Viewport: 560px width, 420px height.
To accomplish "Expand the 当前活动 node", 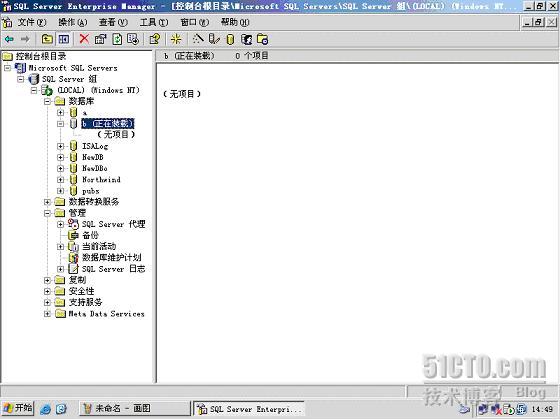I will click(61, 246).
